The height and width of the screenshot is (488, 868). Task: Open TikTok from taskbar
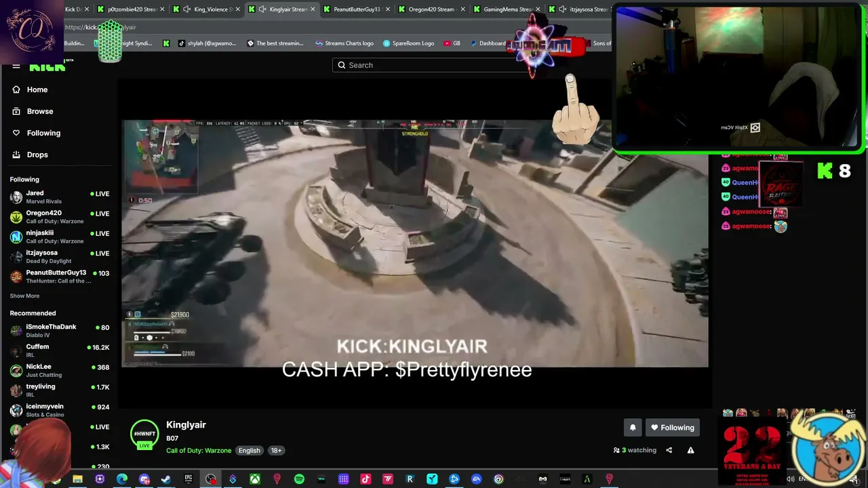[366, 479]
